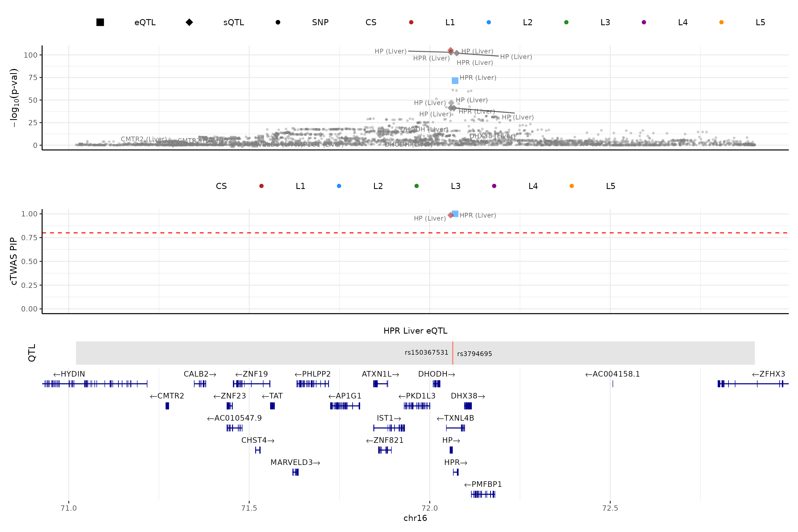This screenshot has height=532, width=798.
Task: Select the purple L4 dot in the upper legend
Action: [644, 22]
